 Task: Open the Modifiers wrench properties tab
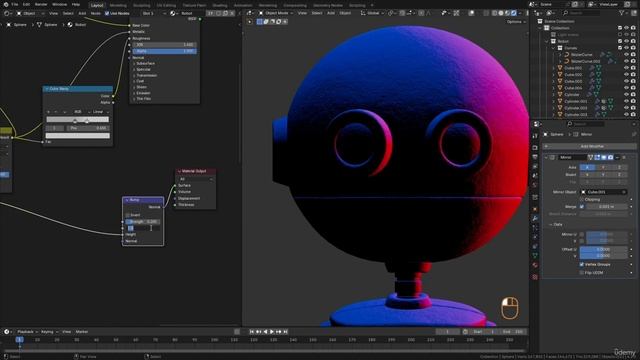point(535,218)
